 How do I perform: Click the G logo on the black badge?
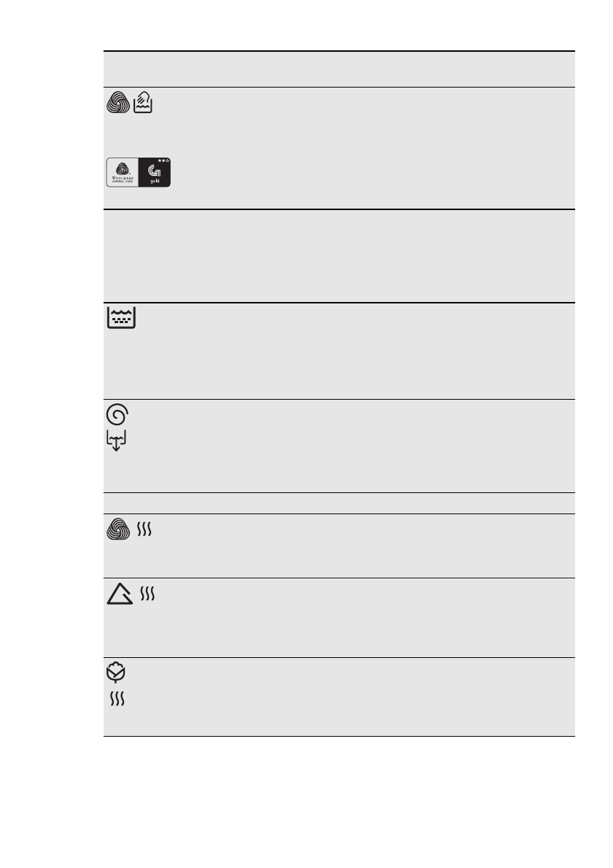pos(155,171)
